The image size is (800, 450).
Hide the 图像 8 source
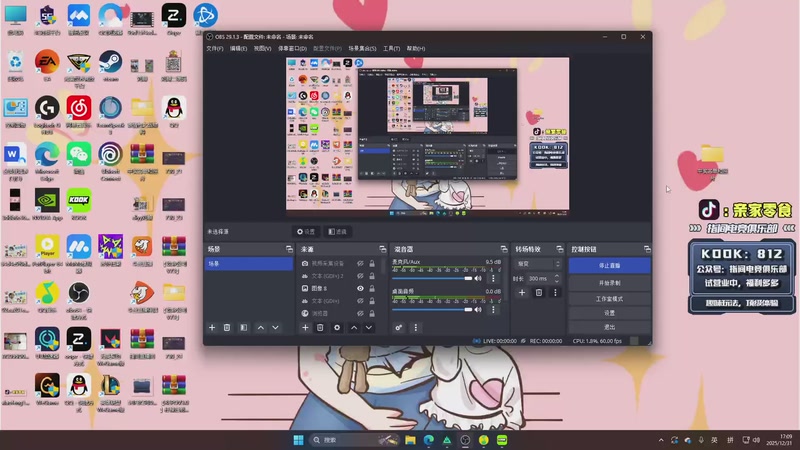(360, 288)
